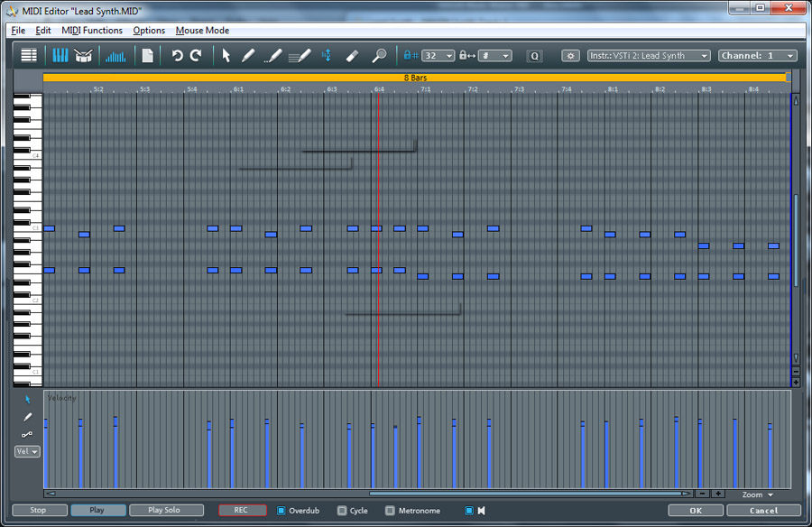Open the Instr: VSTi 2 Lead Synth dropdown
This screenshot has height=527, width=812.
point(650,56)
